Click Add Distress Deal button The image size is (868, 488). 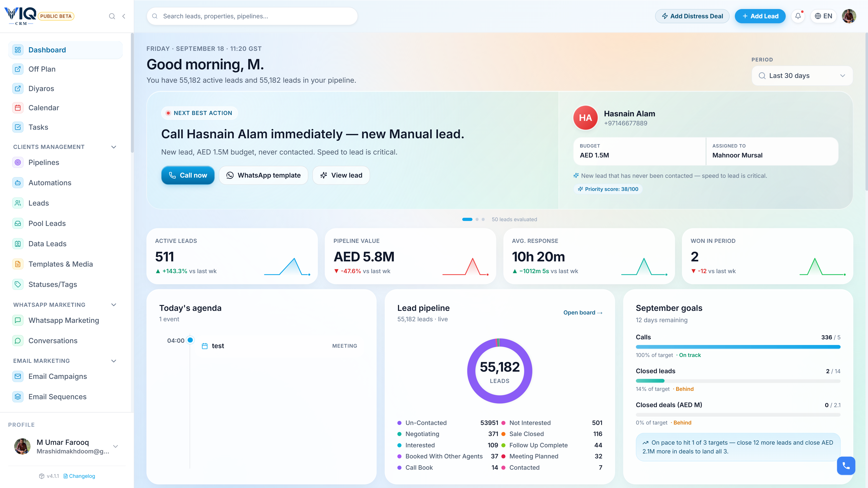692,16
